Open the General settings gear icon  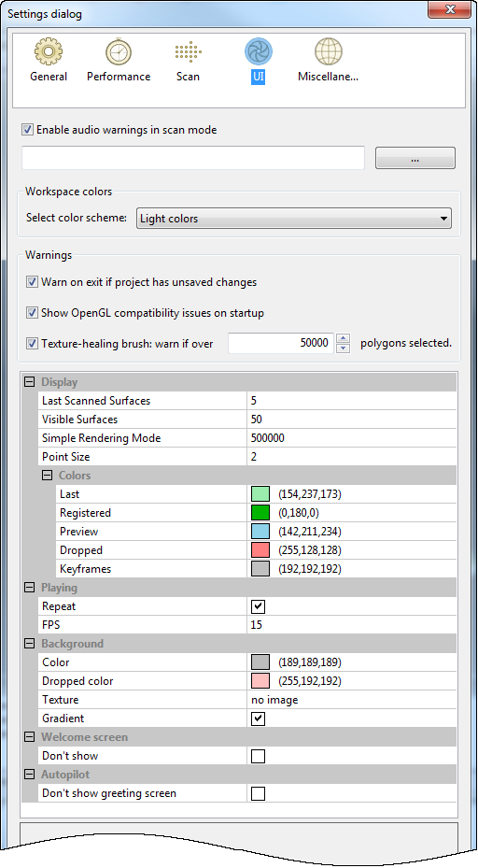[x=49, y=52]
